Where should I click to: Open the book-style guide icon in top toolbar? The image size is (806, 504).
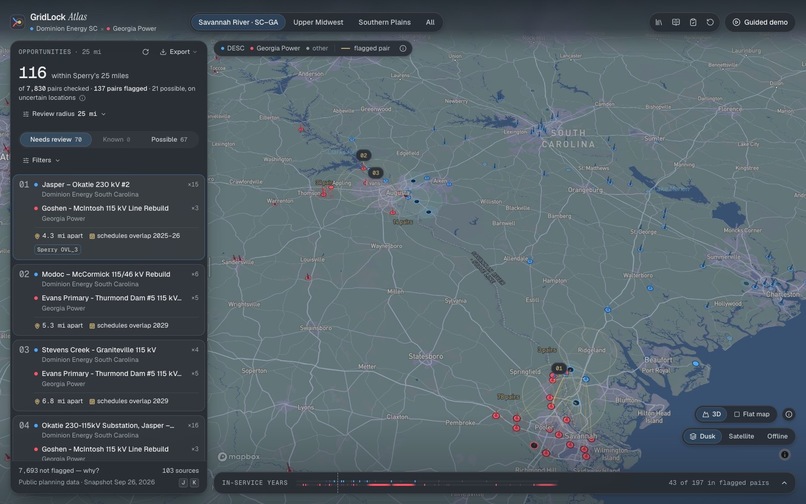coord(676,22)
